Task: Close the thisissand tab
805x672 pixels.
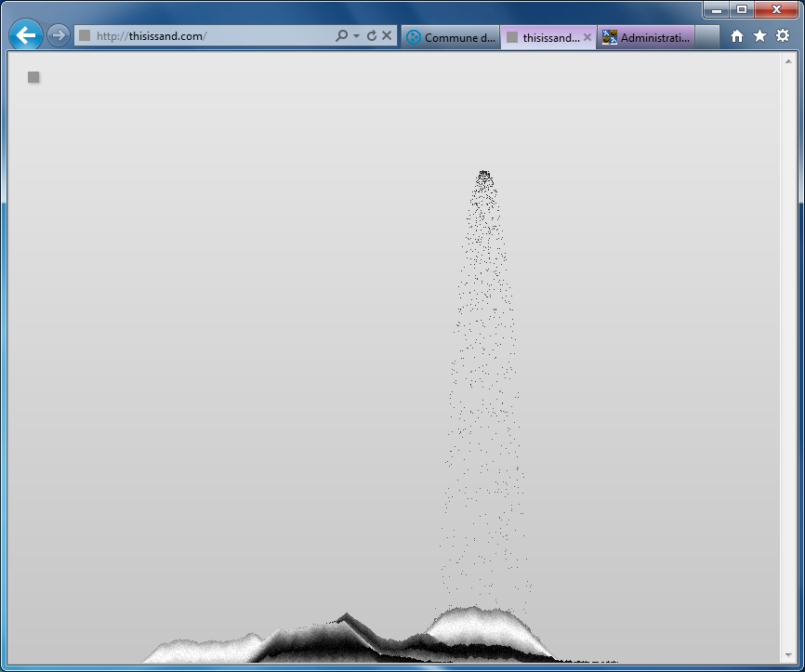Action: coord(587,37)
